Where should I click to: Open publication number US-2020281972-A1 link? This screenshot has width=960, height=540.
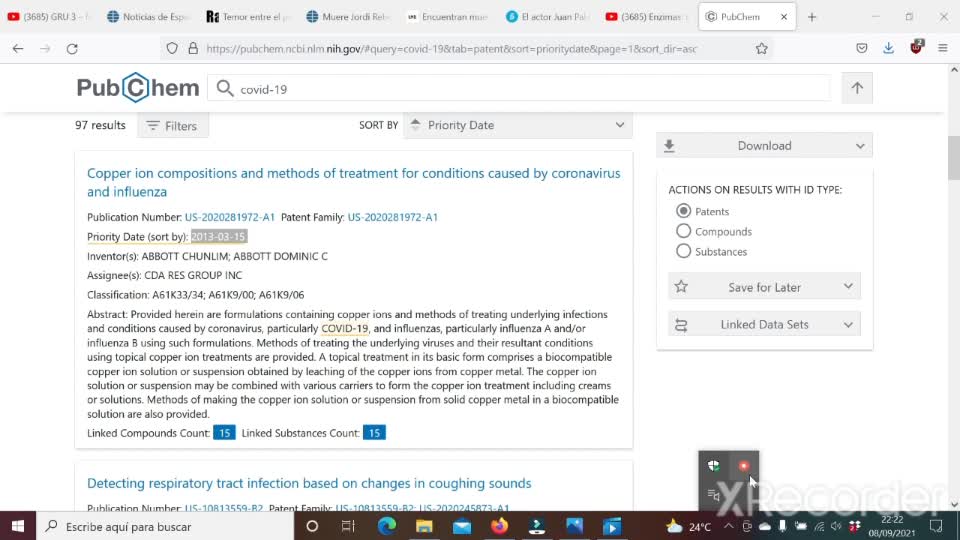coord(230,217)
